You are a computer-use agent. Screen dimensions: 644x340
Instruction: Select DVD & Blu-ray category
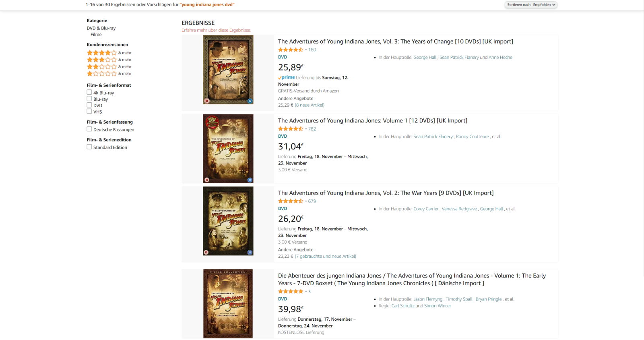click(x=101, y=28)
